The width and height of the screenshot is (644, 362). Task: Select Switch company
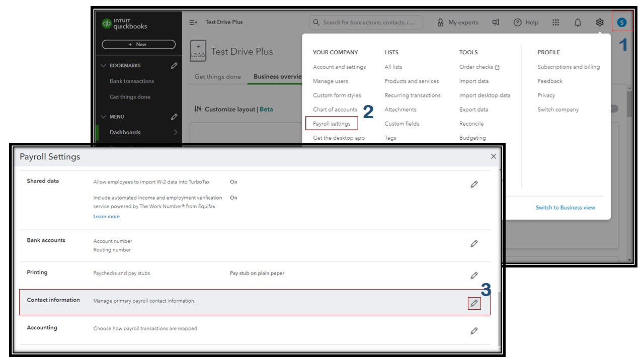click(558, 109)
